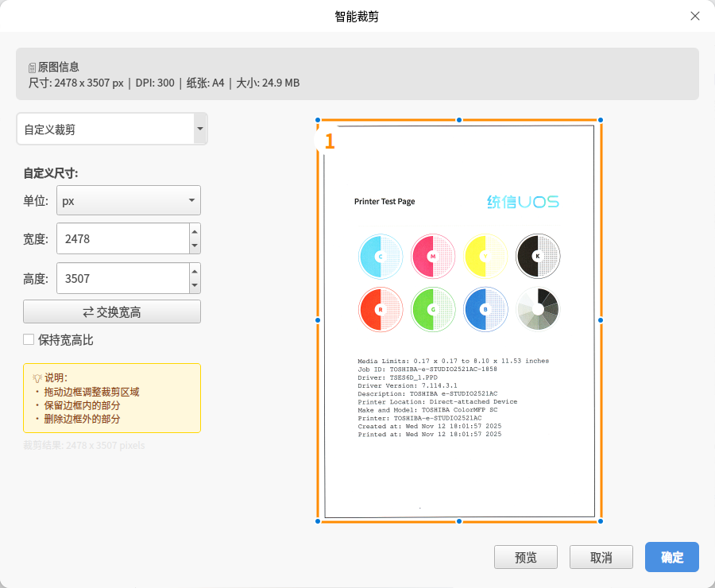Click the 高度 height input field
715x588 pixels.
point(122,278)
